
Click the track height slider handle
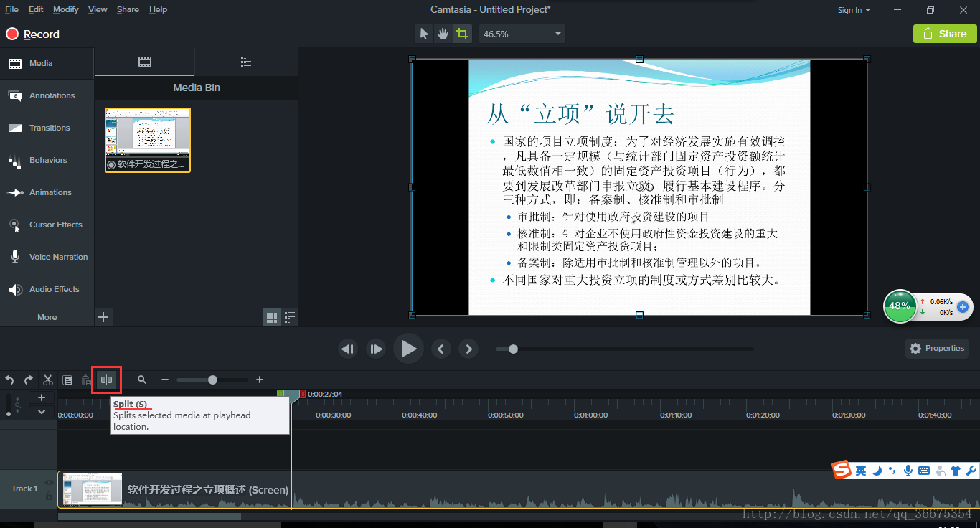point(9,413)
